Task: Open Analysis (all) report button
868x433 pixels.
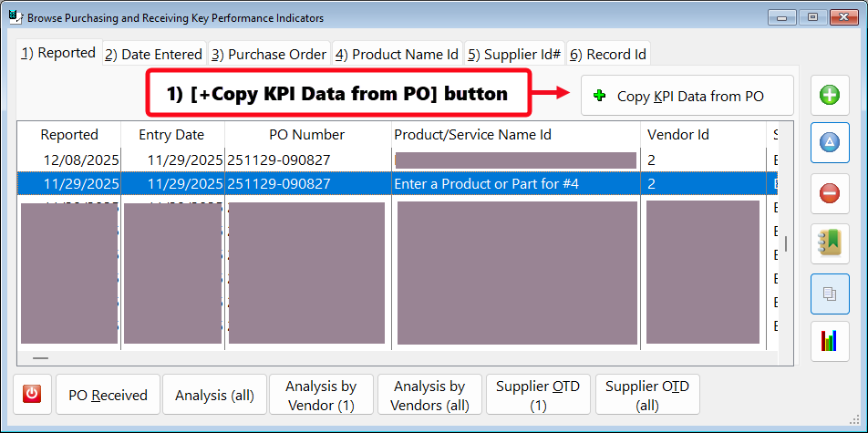Action: pos(214,395)
